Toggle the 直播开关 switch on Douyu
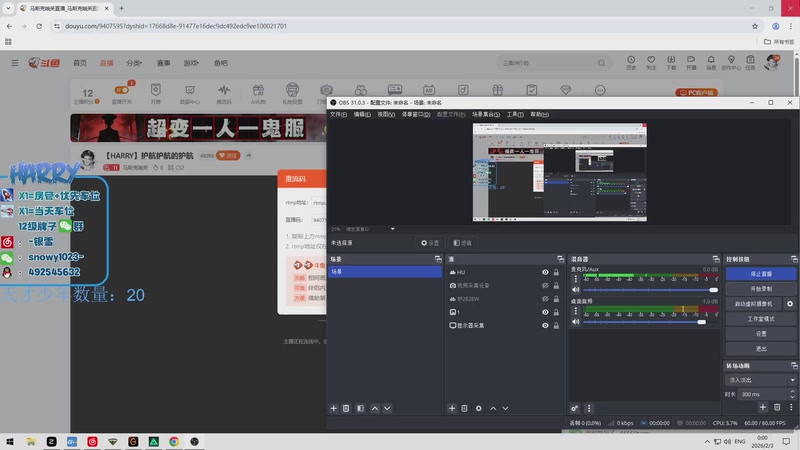800x450 pixels. coord(121,90)
